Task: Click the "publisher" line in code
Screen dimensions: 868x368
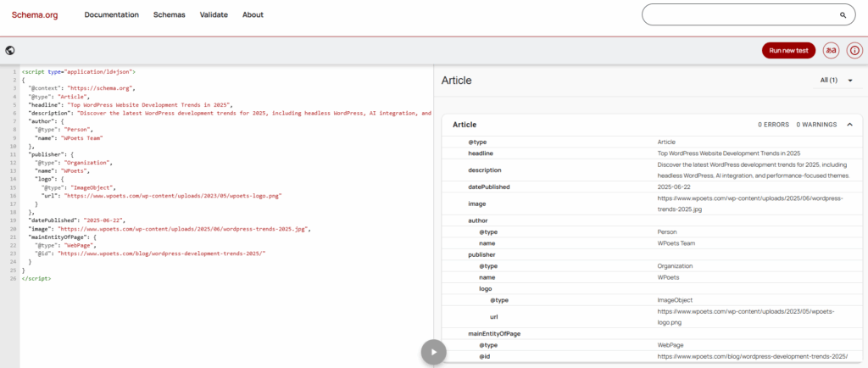Action: pyautogui.click(x=50, y=154)
